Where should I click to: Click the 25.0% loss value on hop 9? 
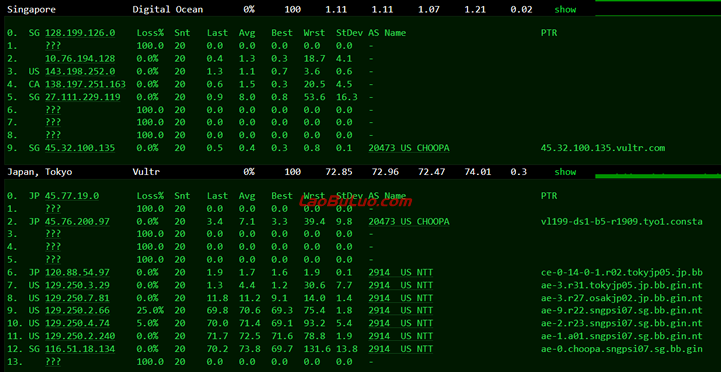point(150,310)
